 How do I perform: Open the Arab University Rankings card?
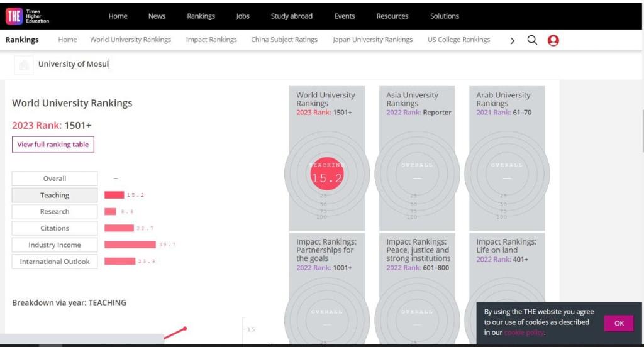point(507,158)
